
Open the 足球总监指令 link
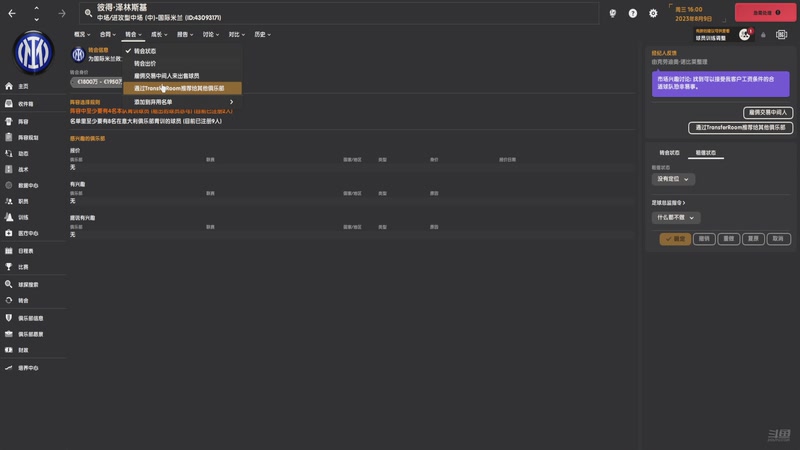coord(668,203)
